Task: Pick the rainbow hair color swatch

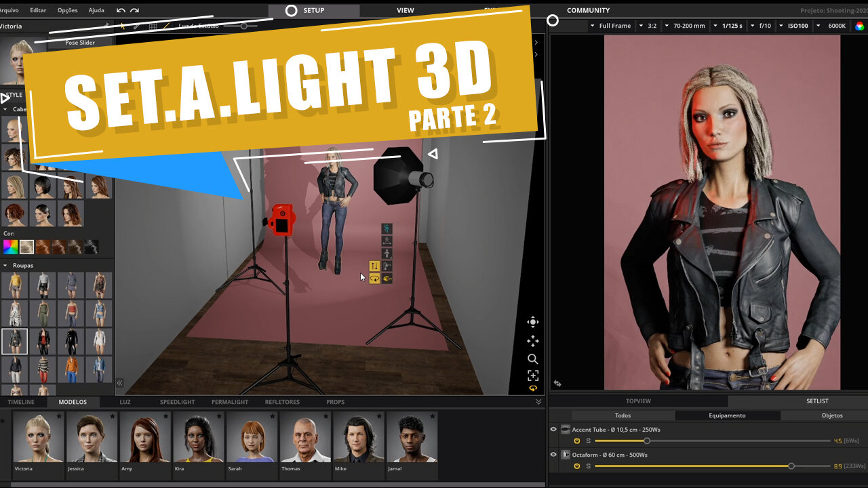Action: (9, 247)
